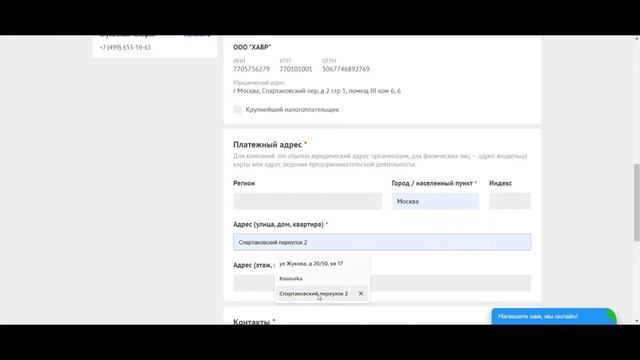Image resolution: width=640 pixels, height=360 pixels.
Task: Focus the address field with Спартаковский переулок 2
Action: pos(382,242)
